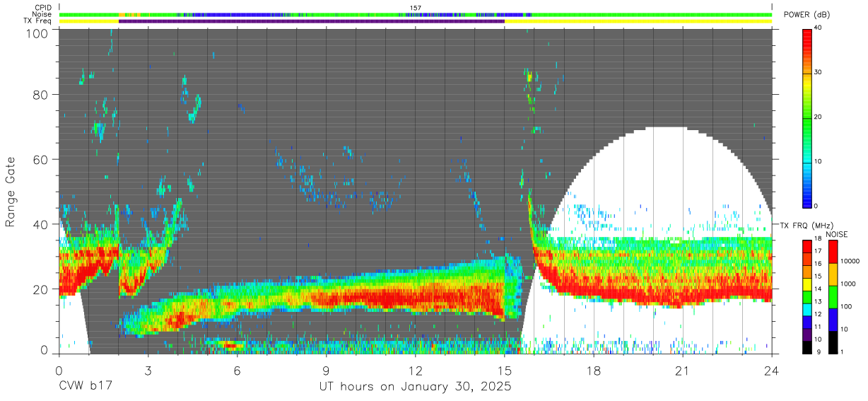Click the 100 tick on the Range Gate axis
Screen dimensions: 868x401
(37, 33)
